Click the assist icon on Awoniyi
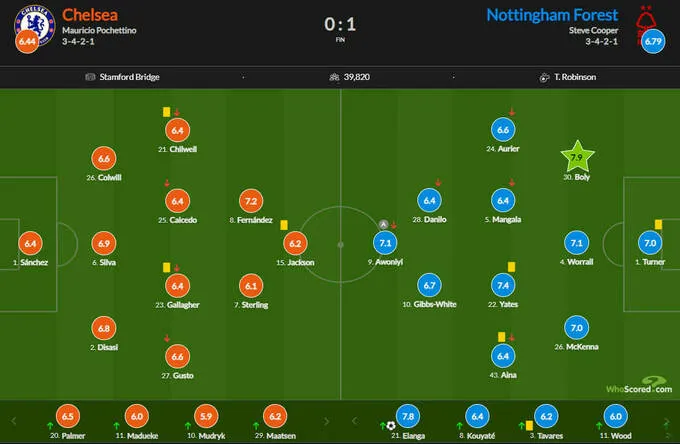This screenshot has height=444, width=680. click(x=383, y=225)
